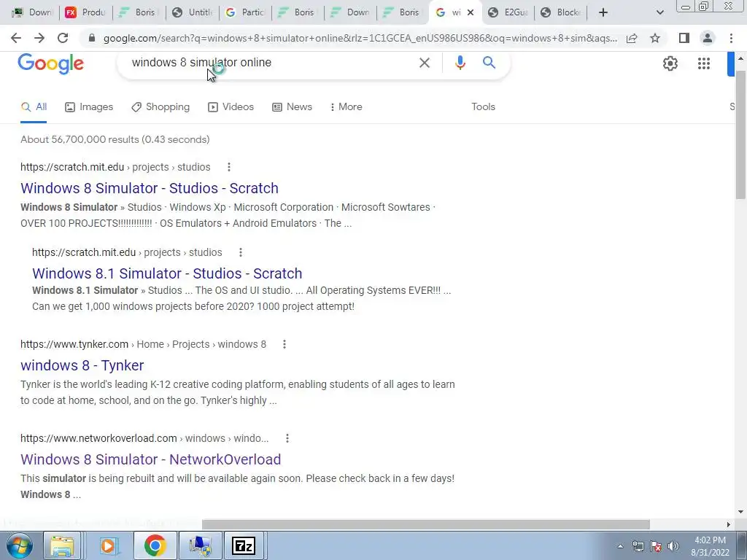Go back to previous page
Viewport: 747px width, 560px height.
[16, 38]
